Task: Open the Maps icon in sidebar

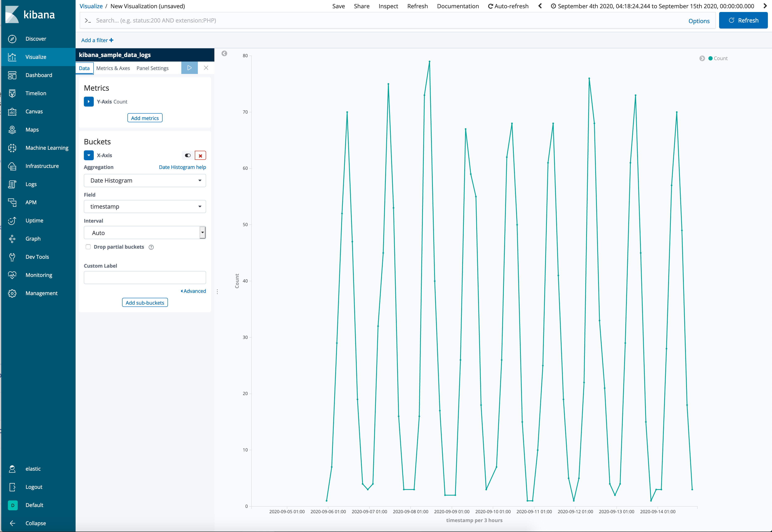Action: tap(12, 130)
